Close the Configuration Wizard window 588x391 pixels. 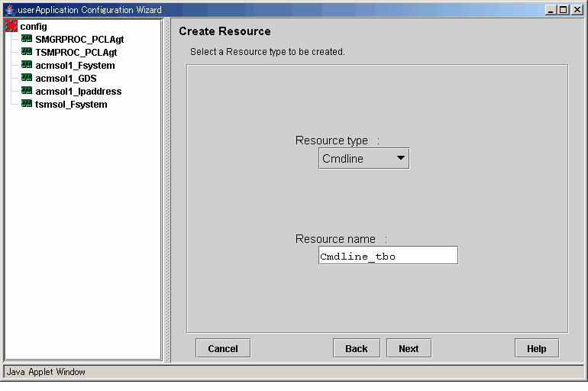click(577, 10)
